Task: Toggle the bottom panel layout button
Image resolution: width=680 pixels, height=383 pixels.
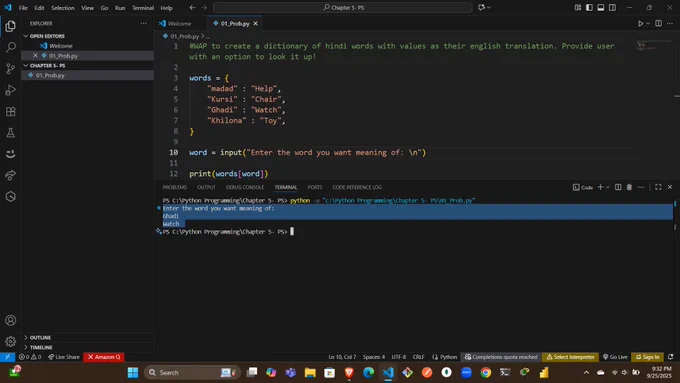Action: (x=601, y=7)
